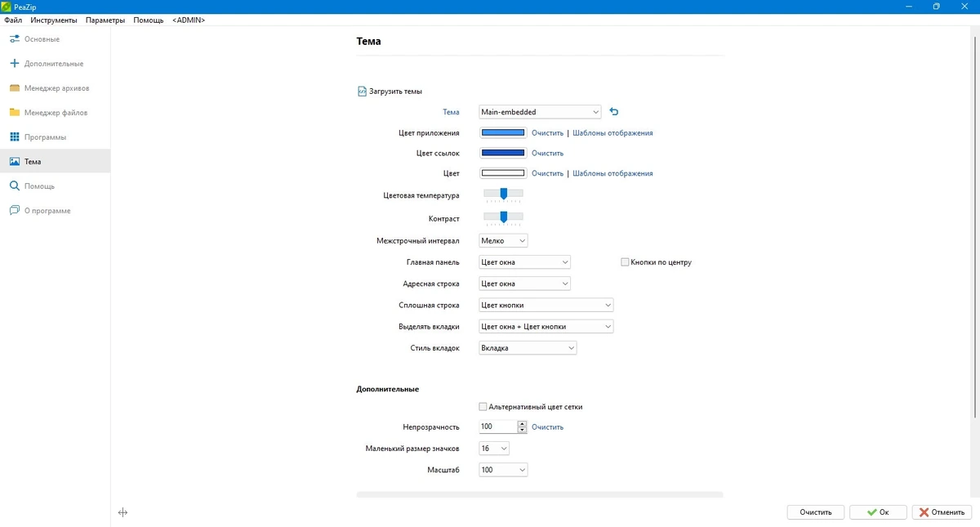Open Шаблоны отображения in Цвет row
Image resolution: width=980 pixels, height=527 pixels.
612,173
